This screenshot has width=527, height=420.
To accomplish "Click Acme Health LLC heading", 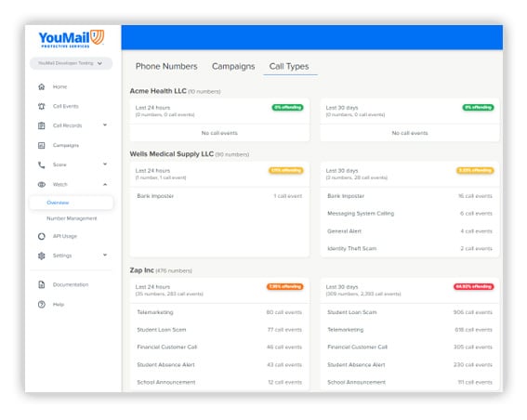I will (158, 91).
